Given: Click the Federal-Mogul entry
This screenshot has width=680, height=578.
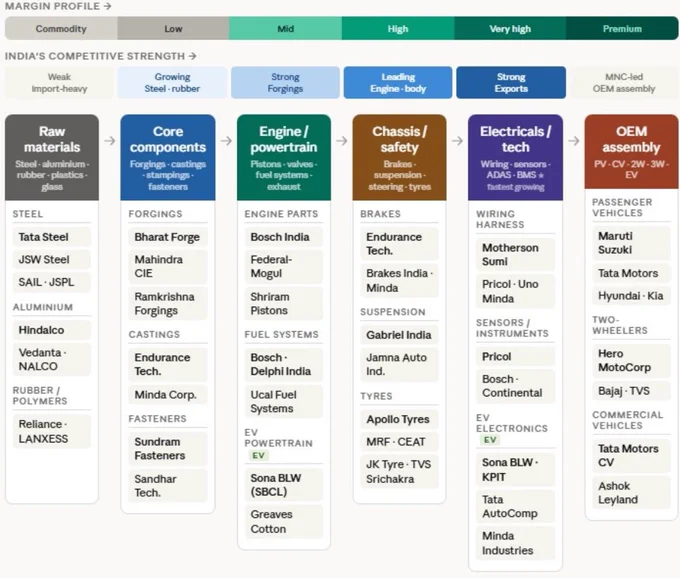Looking at the screenshot, I should [284, 266].
